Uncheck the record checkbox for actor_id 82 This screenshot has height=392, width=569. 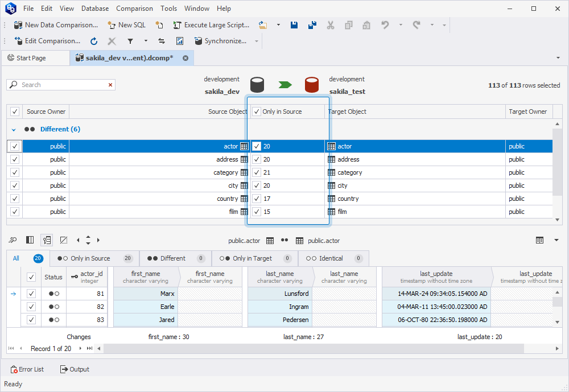click(x=31, y=307)
